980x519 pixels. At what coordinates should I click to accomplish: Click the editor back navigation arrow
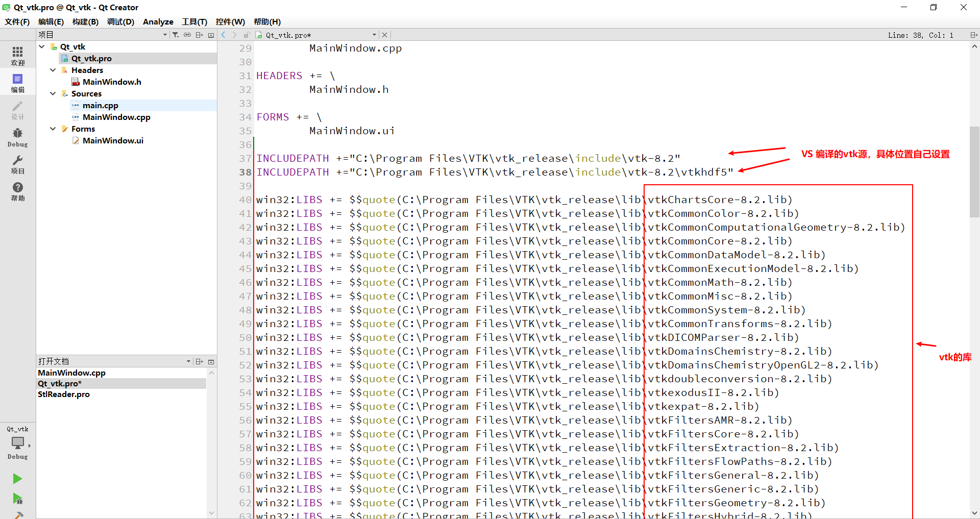click(x=223, y=34)
